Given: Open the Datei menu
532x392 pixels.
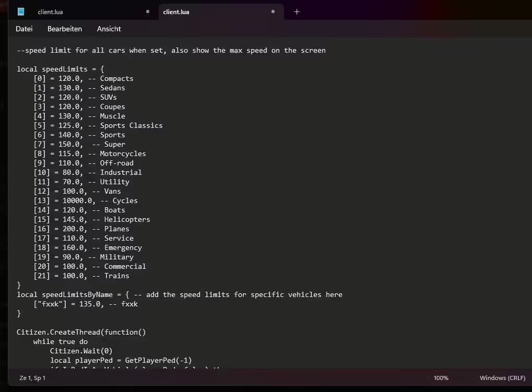Looking at the screenshot, I should [24, 29].
